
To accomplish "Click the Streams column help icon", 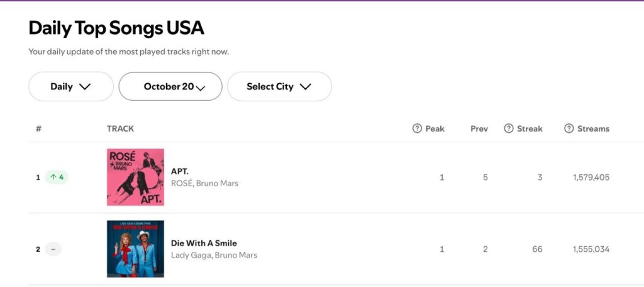I will click(x=569, y=128).
